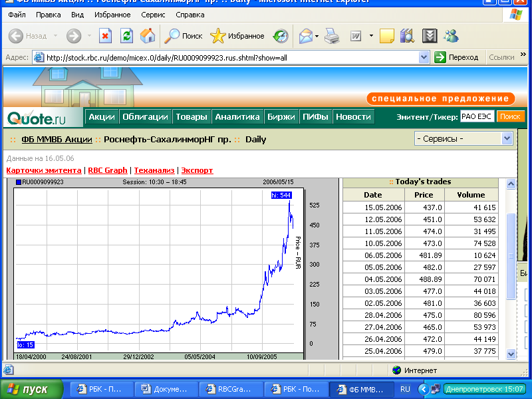Click the price cell 488.89

(424, 279)
